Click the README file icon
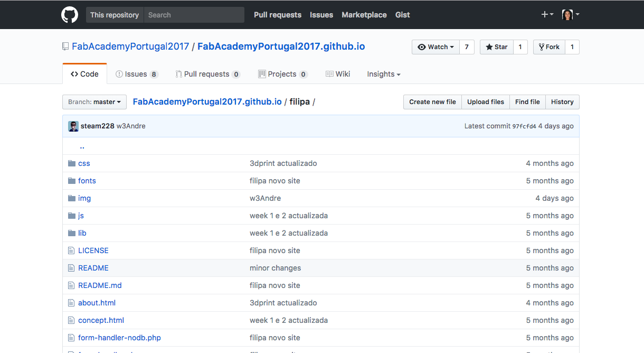The image size is (644, 353). click(71, 268)
